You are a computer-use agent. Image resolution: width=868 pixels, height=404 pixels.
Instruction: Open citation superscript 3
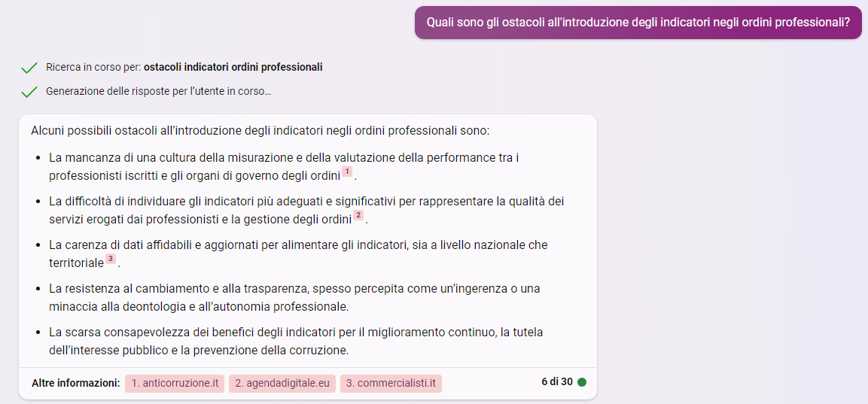tap(111, 260)
